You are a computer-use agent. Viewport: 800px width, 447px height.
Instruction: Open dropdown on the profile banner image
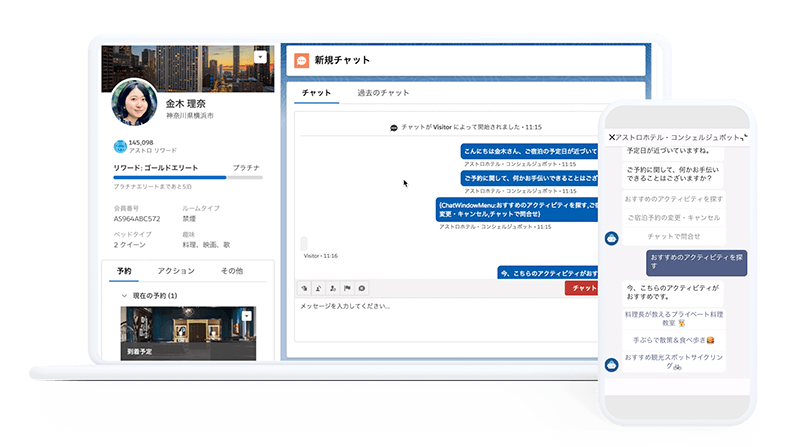(x=260, y=58)
